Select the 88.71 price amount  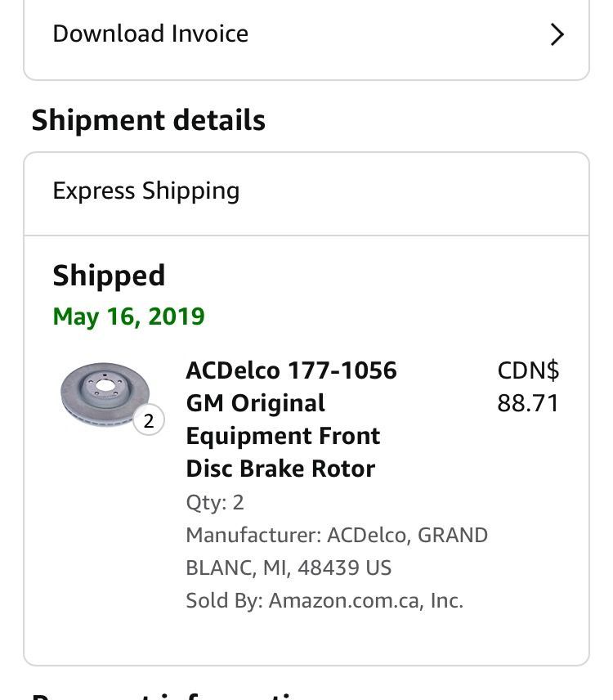(528, 403)
